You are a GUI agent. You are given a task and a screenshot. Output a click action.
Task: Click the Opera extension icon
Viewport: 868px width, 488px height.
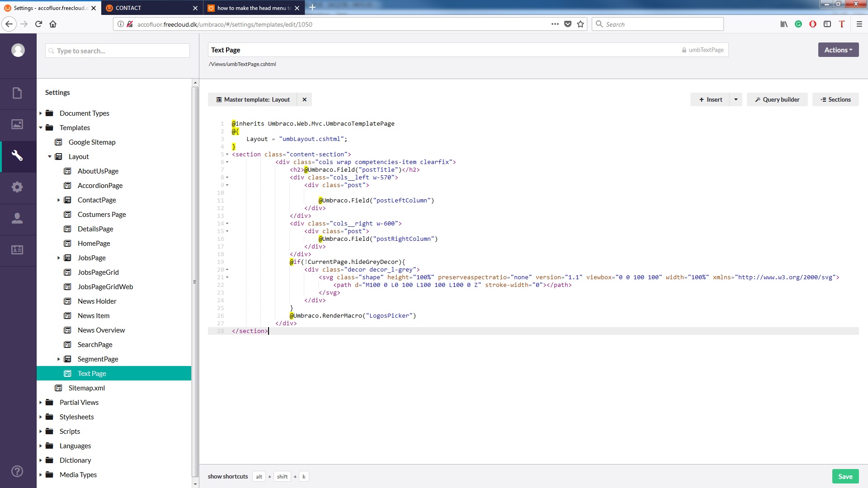813,24
